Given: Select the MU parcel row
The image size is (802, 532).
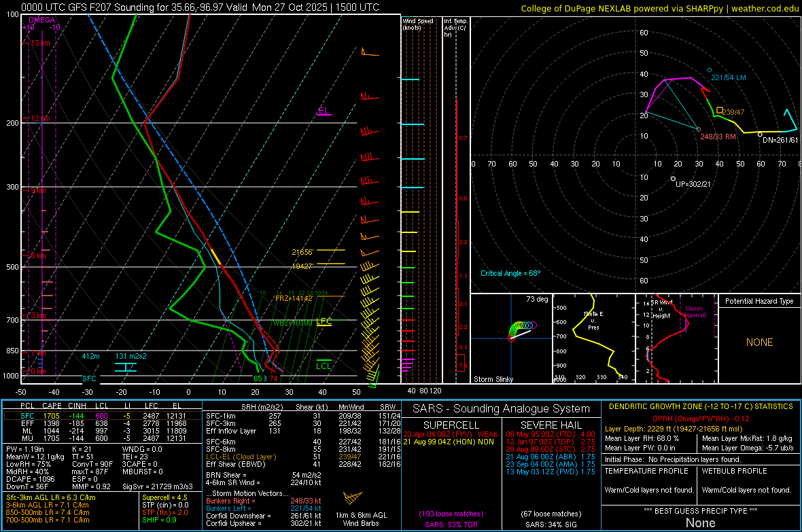Looking at the screenshot, I should [x=103, y=438].
